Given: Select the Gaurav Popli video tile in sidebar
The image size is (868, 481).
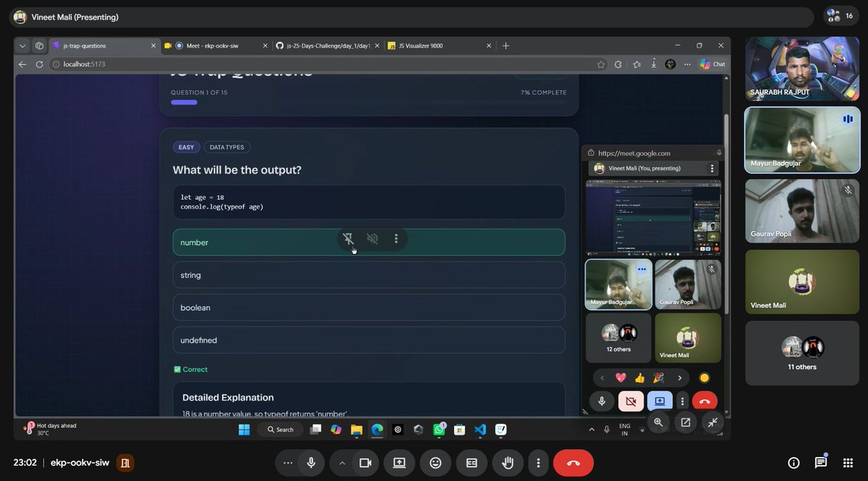Looking at the screenshot, I should point(802,210).
